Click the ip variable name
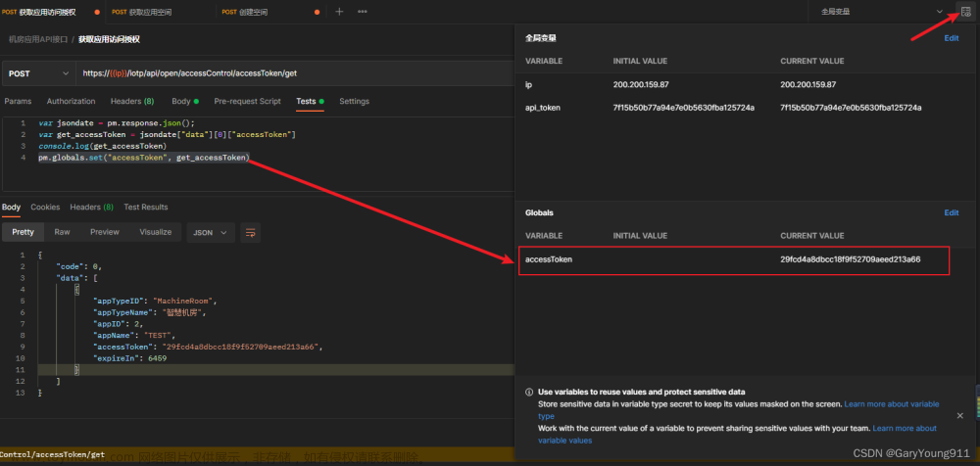Screen dimensions: 980x466 pos(528,84)
